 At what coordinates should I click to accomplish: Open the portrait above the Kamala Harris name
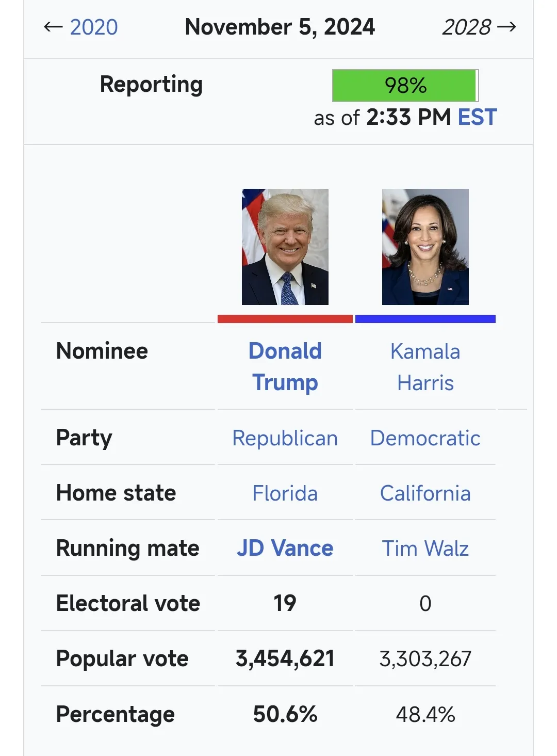(425, 247)
